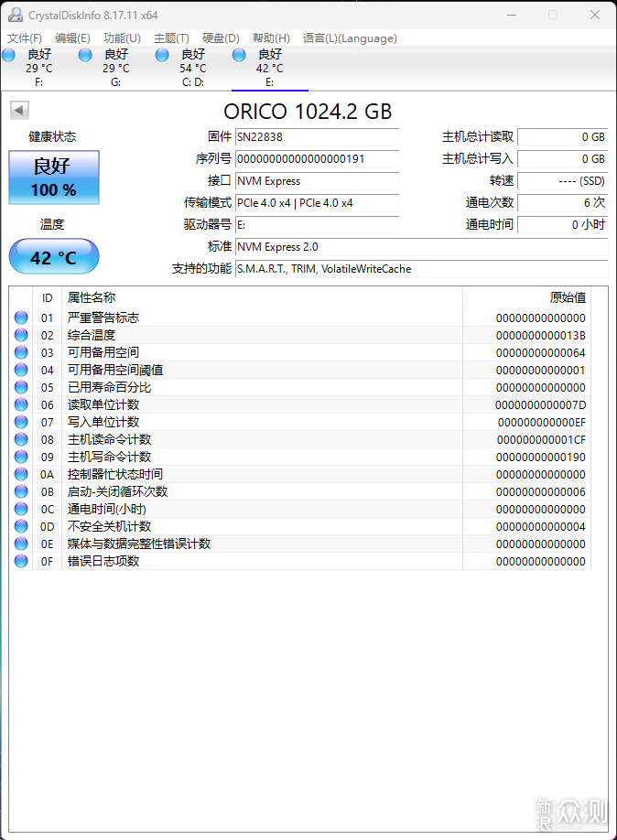Click the 通电次数 field showing 6 次
The width and height of the screenshot is (617, 840).
pos(563,203)
